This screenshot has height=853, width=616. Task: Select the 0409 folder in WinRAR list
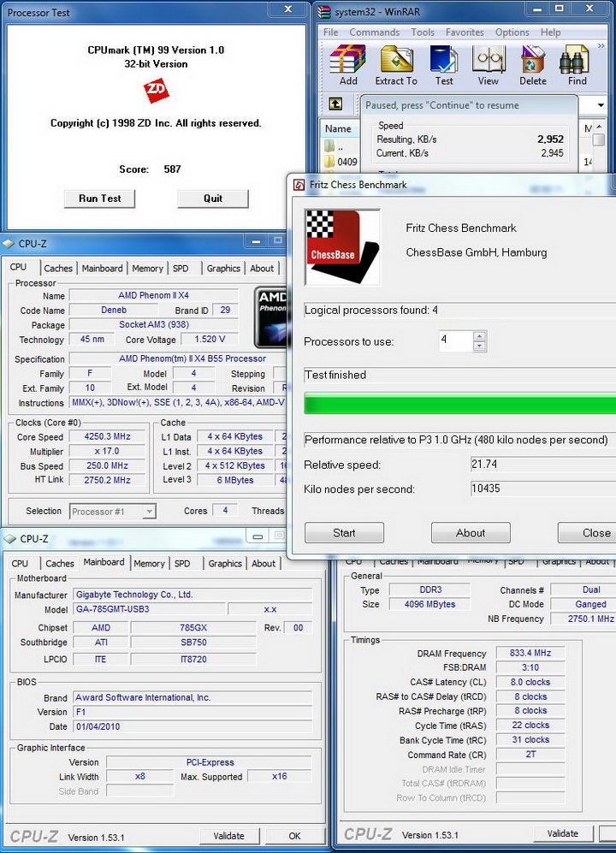tap(341, 162)
